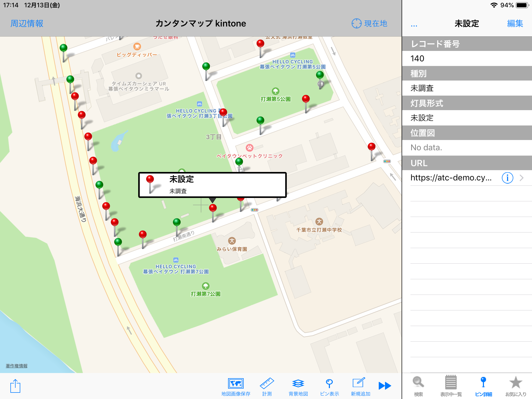Tap the ベイタウンペットクリニック paw icon
Screen dimensions: 532x399
point(250,148)
